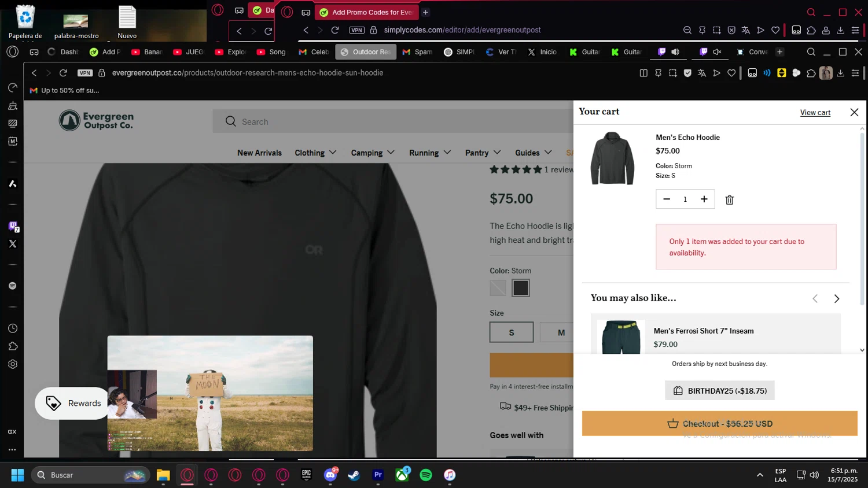Open Men's Echo Hoodie cart thumbnail
Screen dimensions: 868x488
point(612,158)
